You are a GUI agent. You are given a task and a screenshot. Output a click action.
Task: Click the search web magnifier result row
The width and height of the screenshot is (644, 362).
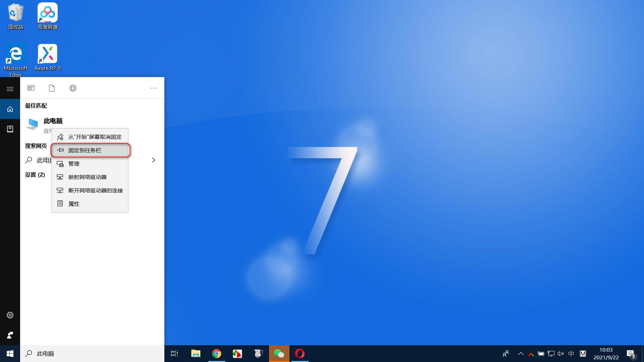(x=92, y=160)
